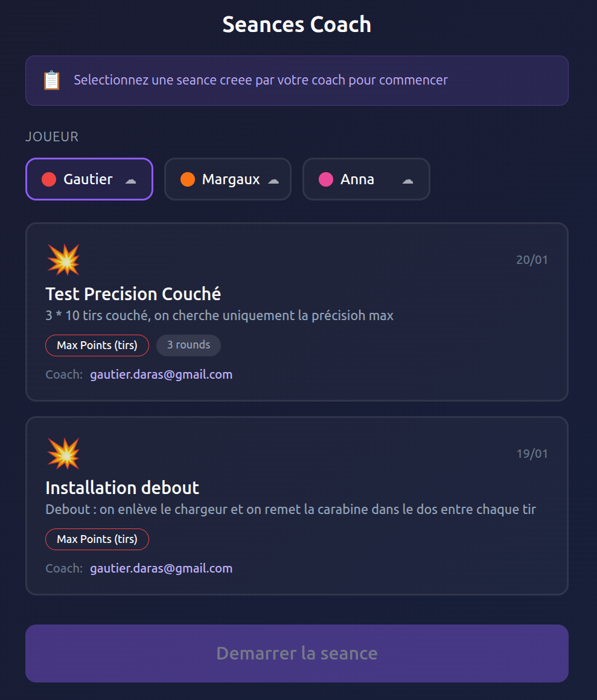This screenshot has height=700, width=597.
Task: Click the explosion icon on Test Precision Couché
Action: 63,260
